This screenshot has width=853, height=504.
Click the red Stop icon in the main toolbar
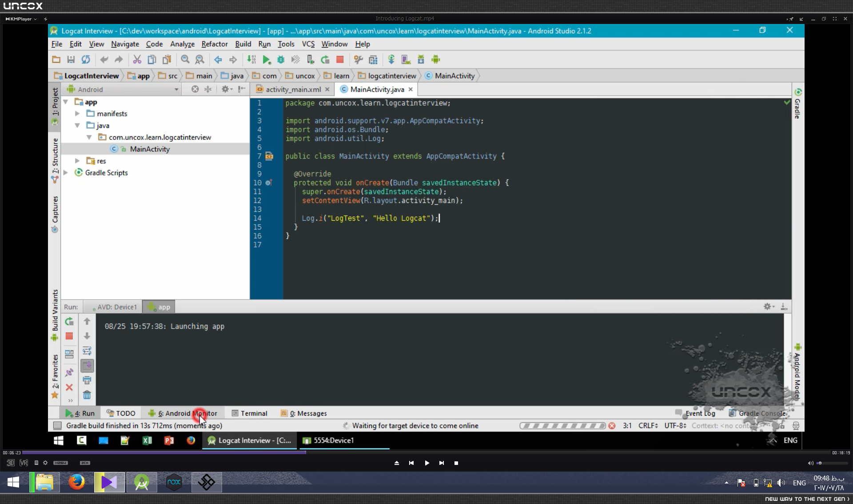click(340, 60)
